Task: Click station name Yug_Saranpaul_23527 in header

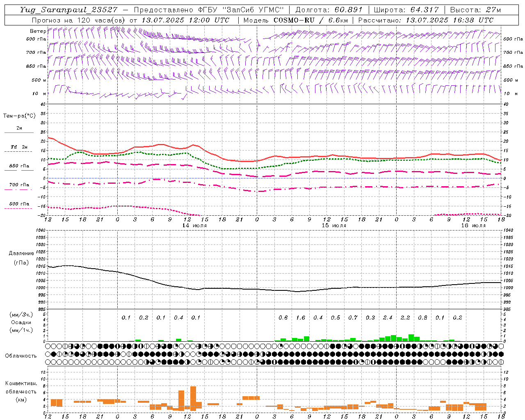Action: 68,10
